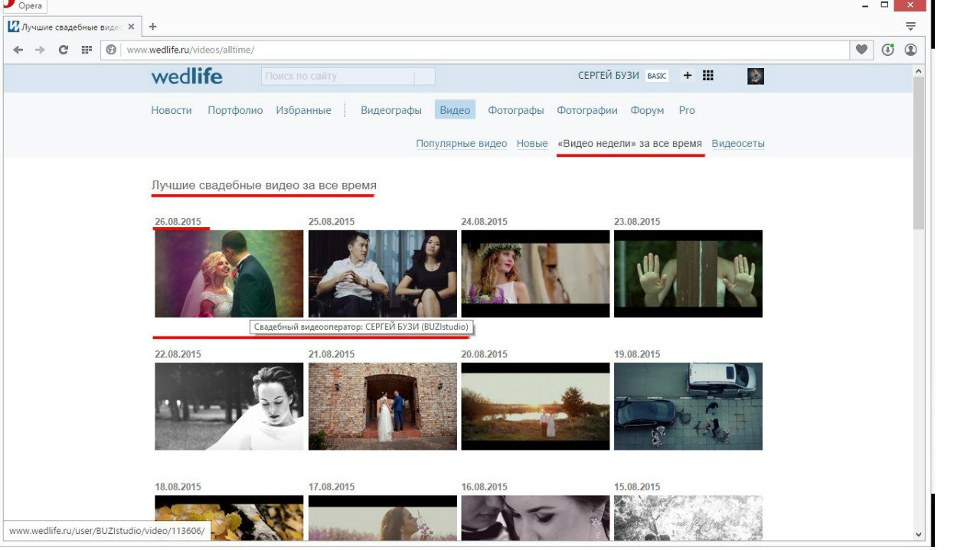
Task: Open the downloads icon in the toolbar
Action: (x=887, y=50)
